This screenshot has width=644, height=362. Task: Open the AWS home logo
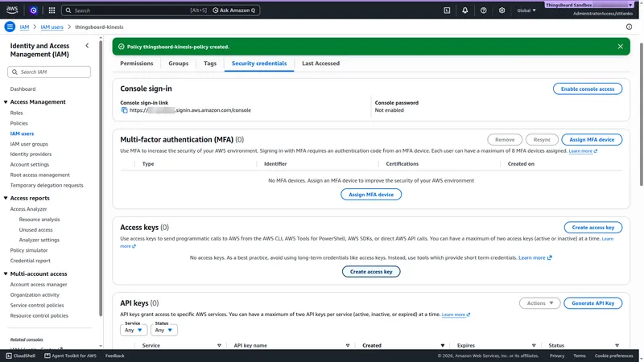tap(12, 10)
